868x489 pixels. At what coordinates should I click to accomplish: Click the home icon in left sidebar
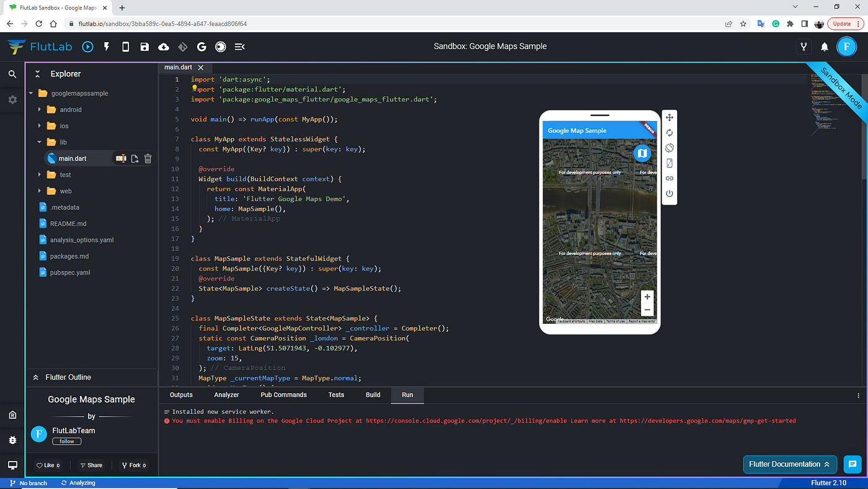click(12, 415)
